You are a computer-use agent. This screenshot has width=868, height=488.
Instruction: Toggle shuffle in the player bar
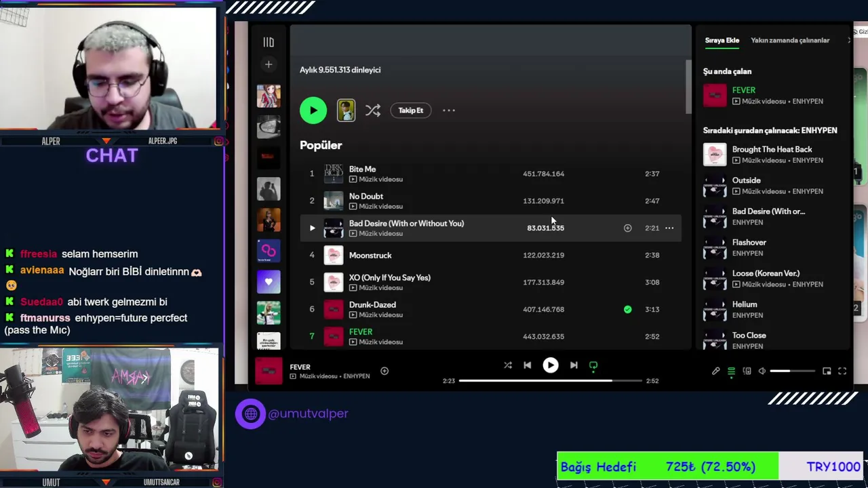point(508,365)
